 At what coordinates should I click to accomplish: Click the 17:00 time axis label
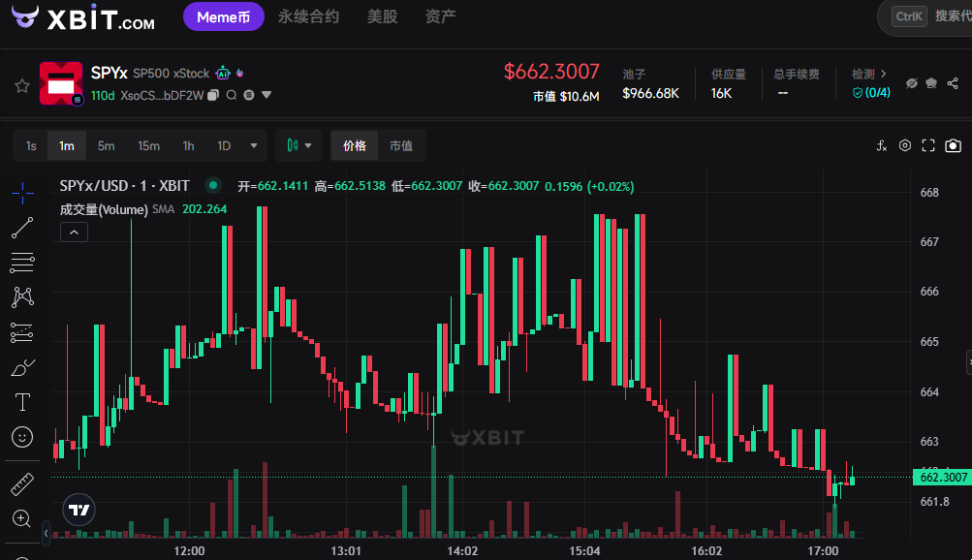pos(823,550)
